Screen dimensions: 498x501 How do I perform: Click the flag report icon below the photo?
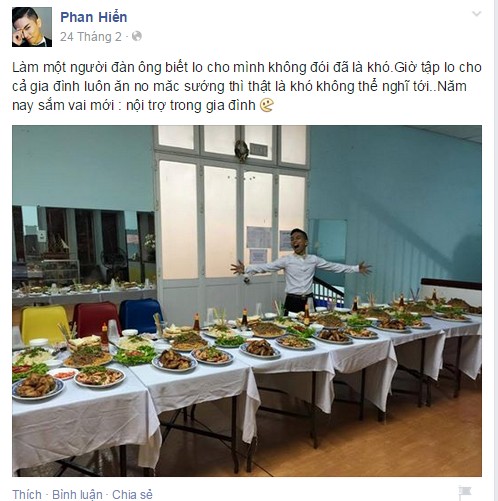point(465,493)
